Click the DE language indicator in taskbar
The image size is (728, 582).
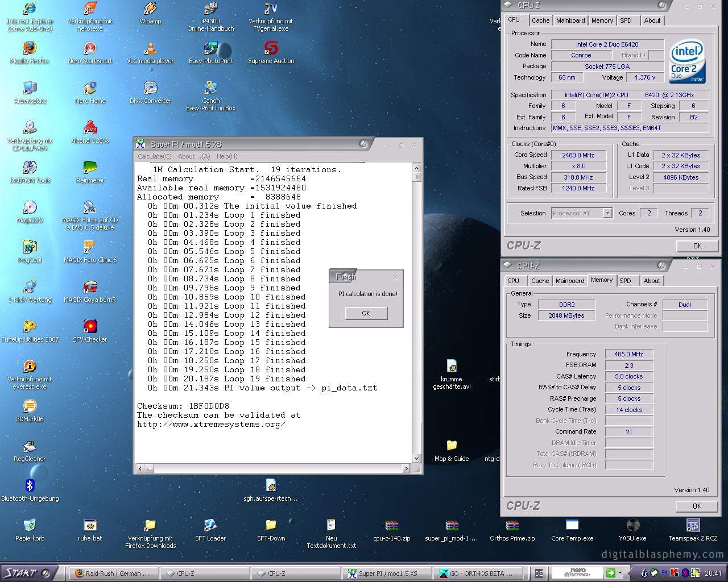point(539,573)
